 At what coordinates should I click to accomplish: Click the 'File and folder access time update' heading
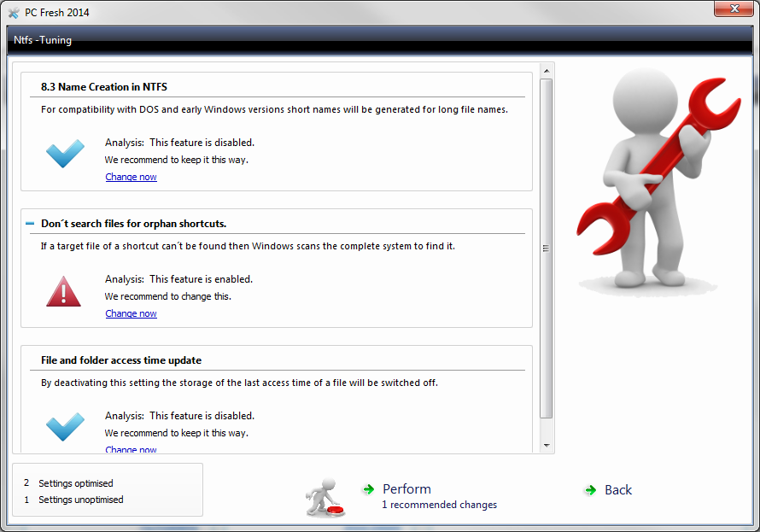[121, 360]
